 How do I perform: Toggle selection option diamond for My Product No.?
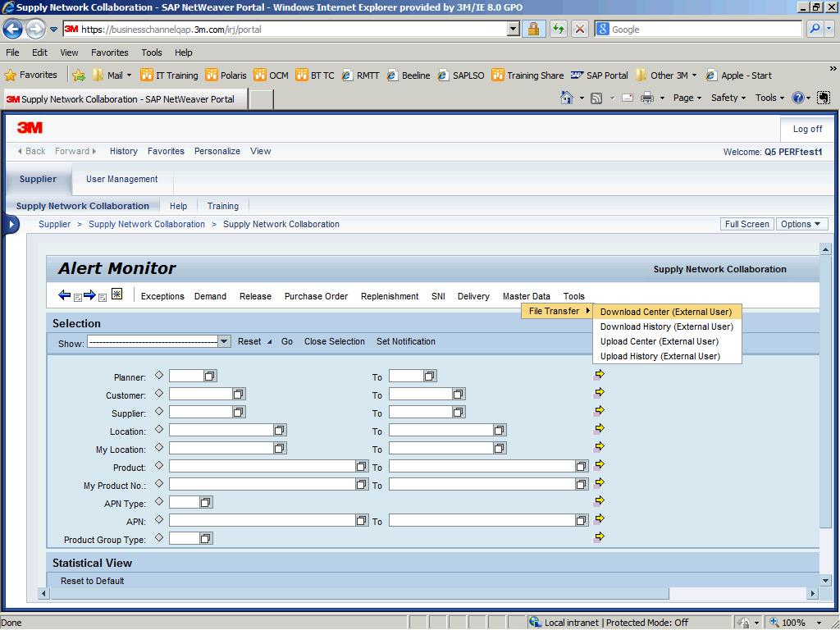click(x=159, y=483)
